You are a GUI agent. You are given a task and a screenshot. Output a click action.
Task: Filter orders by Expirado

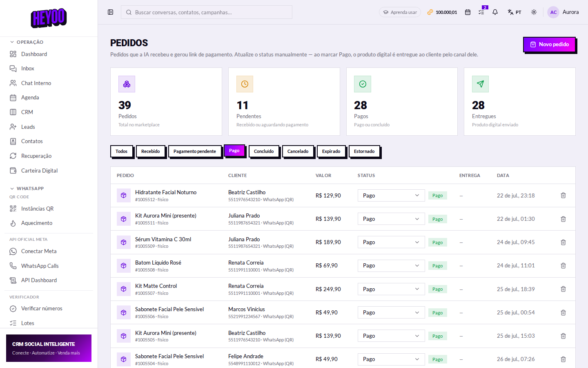[331, 151]
